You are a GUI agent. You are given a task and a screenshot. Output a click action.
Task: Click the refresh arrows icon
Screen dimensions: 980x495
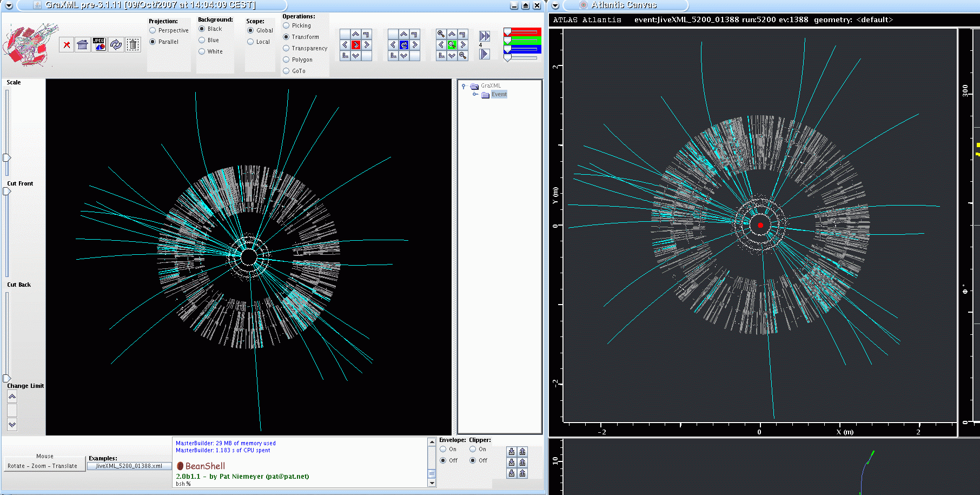116,45
